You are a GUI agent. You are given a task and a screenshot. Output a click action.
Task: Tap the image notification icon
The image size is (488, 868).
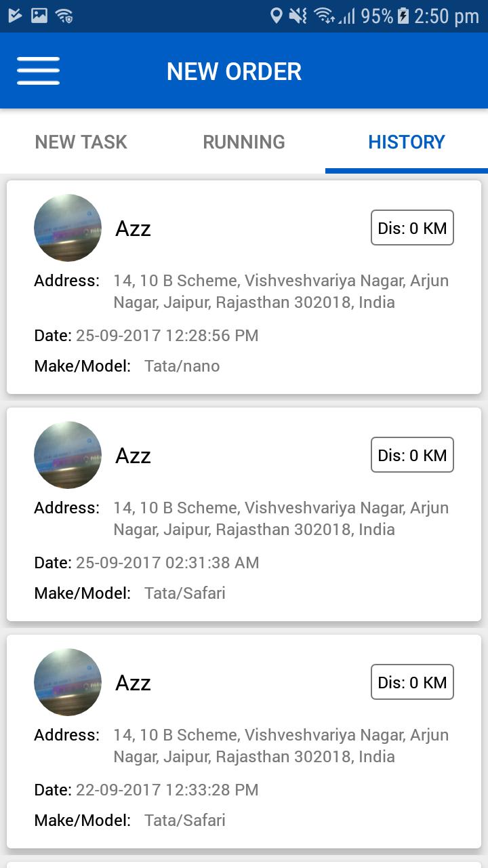[x=39, y=16]
